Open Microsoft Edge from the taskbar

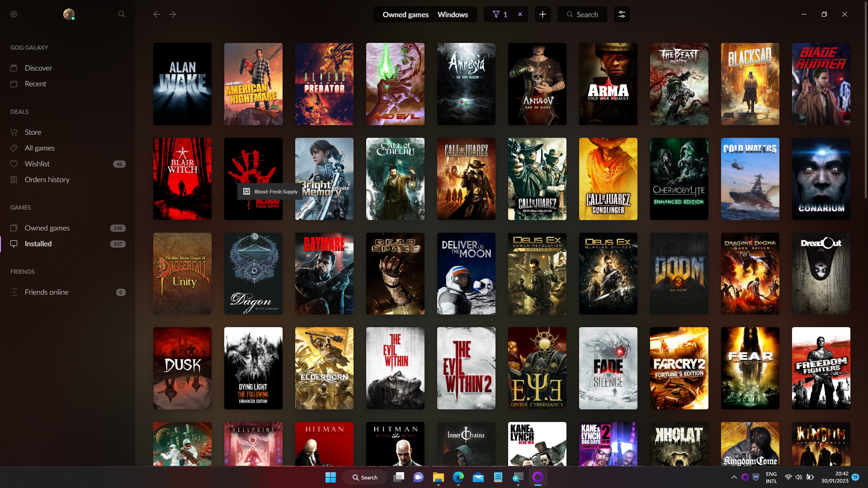458,477
